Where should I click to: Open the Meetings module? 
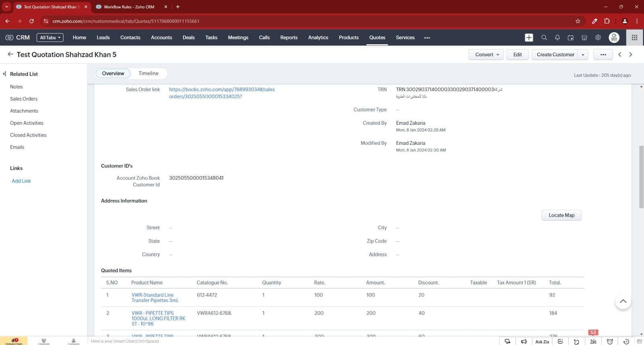[238, 37]
